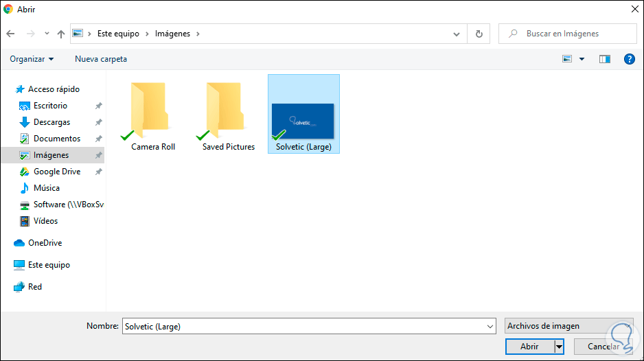Image resolution: width=644 pixels, height=361 pixels.
Task: Open recent locations dropdown arrow
Action: [47, 34]
